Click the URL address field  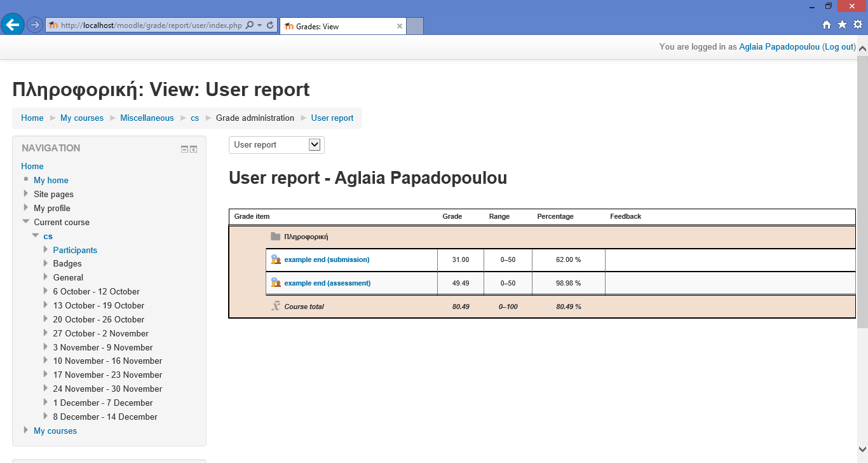point(151,25)
